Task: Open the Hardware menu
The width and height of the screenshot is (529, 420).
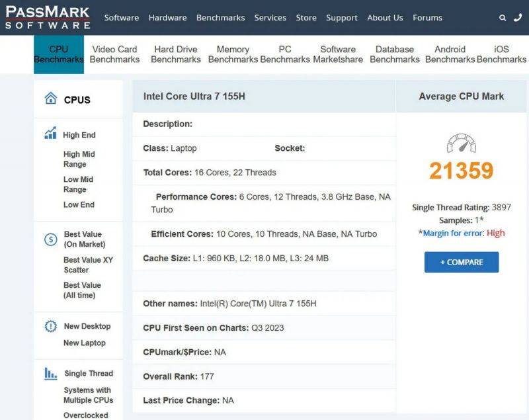Action: pyautogui.click(x=168, y=18)
